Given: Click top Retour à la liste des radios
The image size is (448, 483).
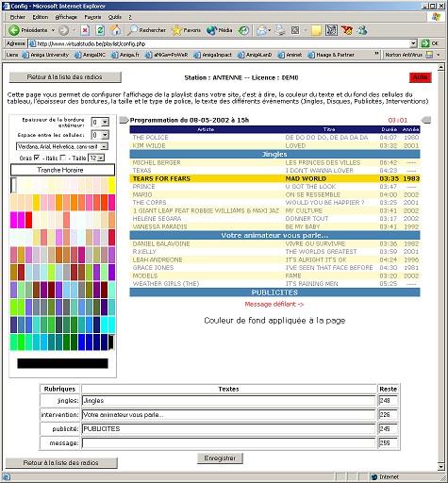Looking at the screenshot, I should click(65, 77).
